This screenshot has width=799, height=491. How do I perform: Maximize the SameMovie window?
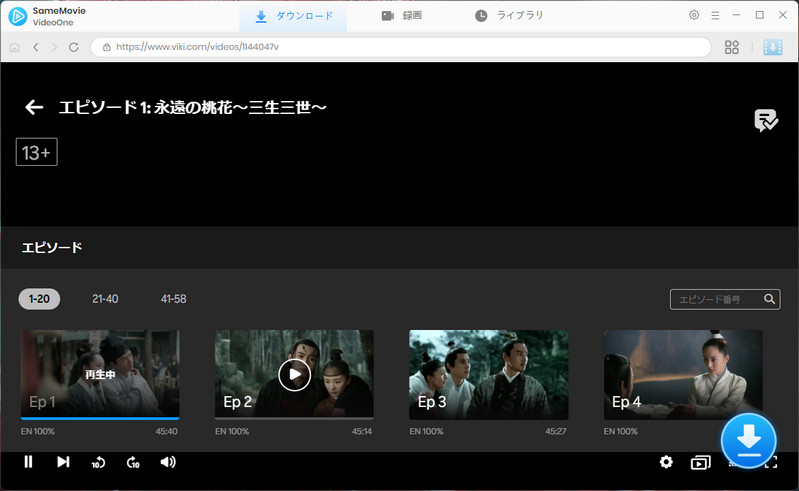760,15
